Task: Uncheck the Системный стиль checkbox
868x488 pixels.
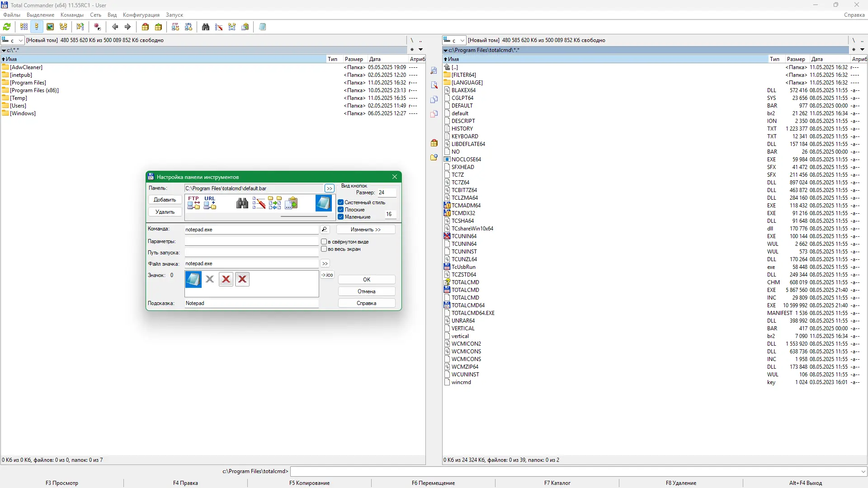Action: click(x=341, y=202)
